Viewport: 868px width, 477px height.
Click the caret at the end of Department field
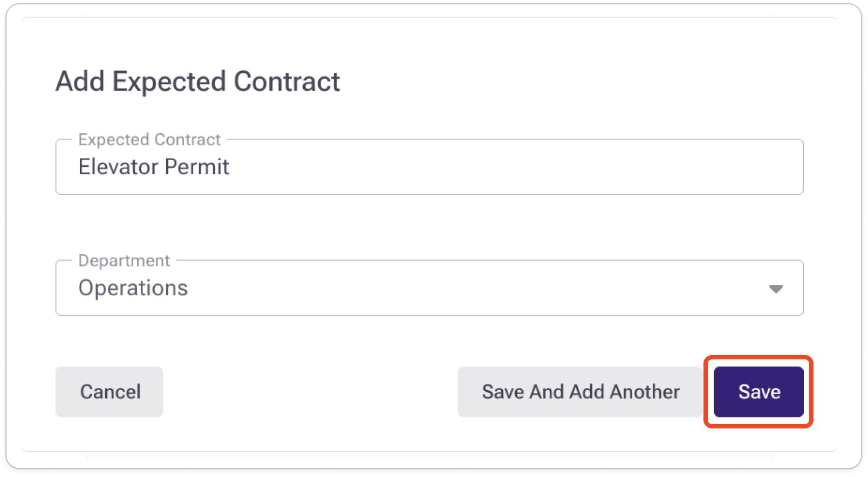pos(776,289)
